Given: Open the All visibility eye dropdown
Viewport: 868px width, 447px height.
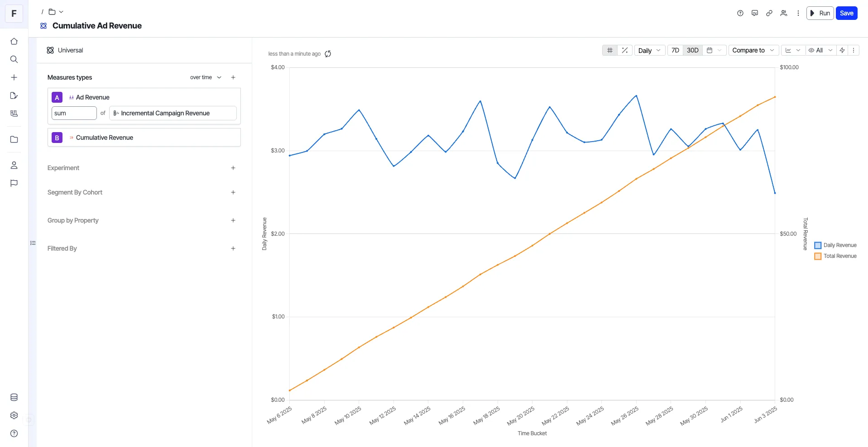Looking at the screenshot, I should 821,50.
